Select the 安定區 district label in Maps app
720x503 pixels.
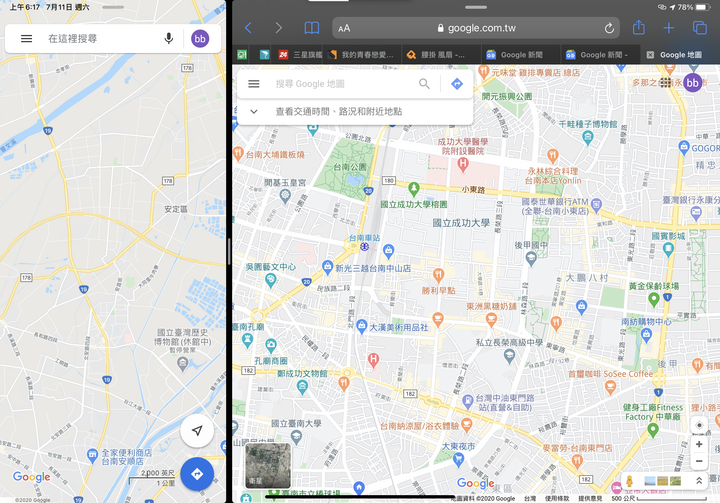[x=176, y=209]
